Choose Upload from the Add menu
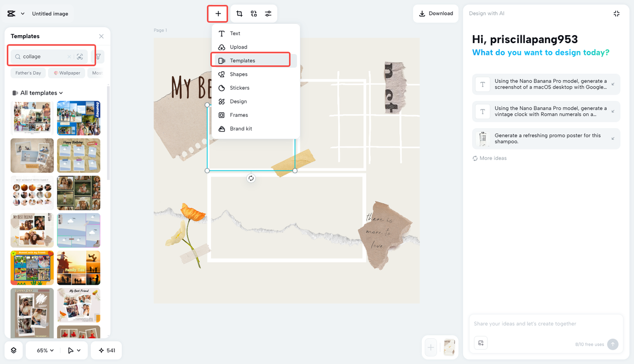 [x=256, y=47]
